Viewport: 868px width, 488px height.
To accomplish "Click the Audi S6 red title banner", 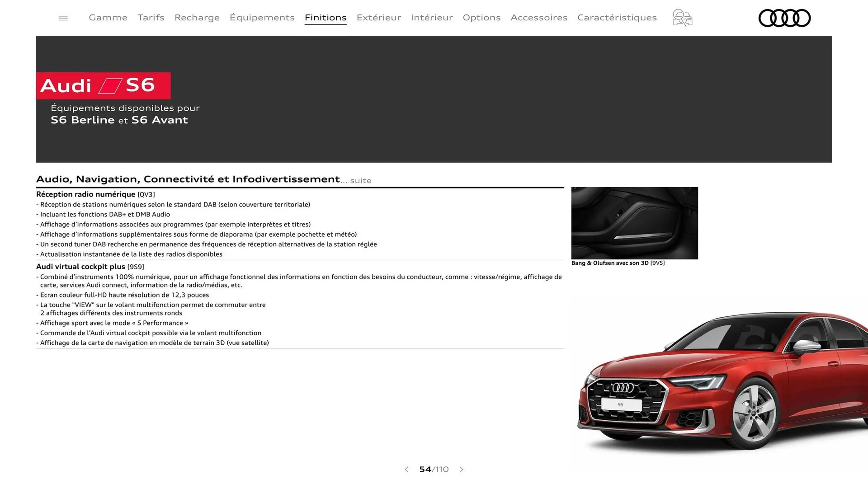I will [x=103, y=85].
